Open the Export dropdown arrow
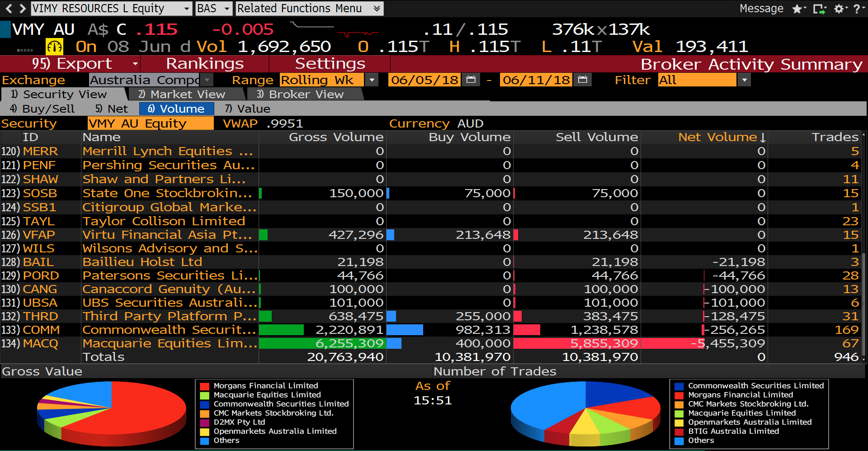868x451 pixels. coord(135,64)
